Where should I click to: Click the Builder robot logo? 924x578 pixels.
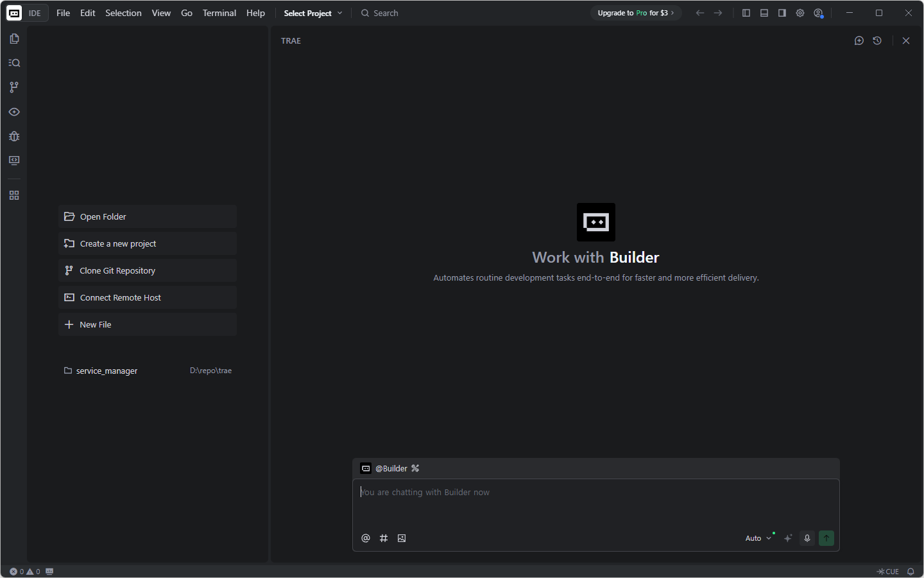tap(596, 222)
